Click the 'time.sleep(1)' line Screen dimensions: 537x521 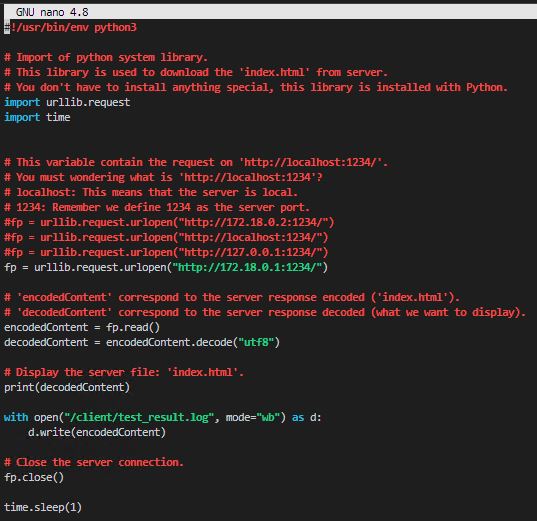43,507
